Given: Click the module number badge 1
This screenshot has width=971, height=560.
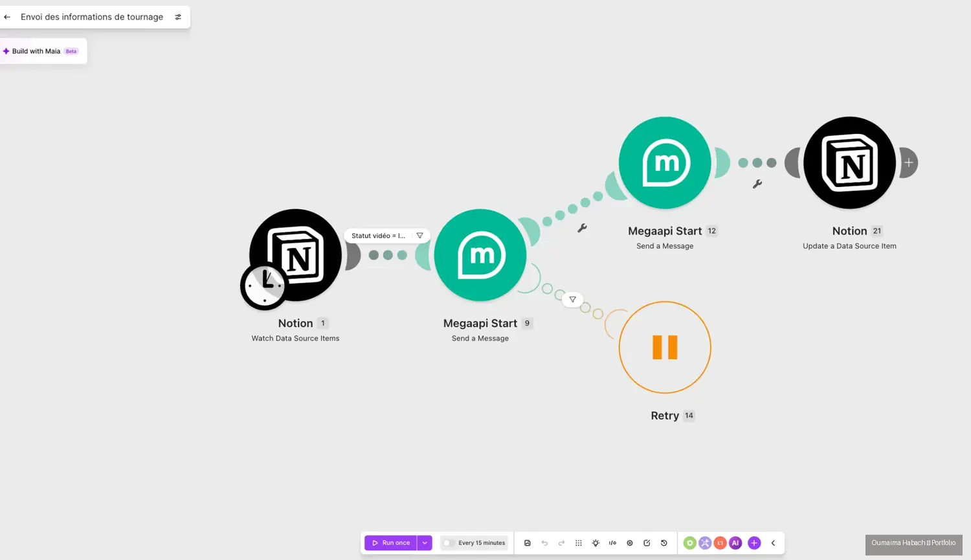Looking at the screenshot, I should click(323, 323).
